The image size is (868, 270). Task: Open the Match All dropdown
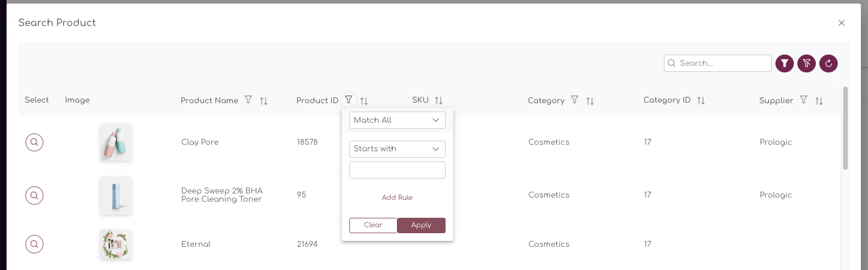[398, 120]
